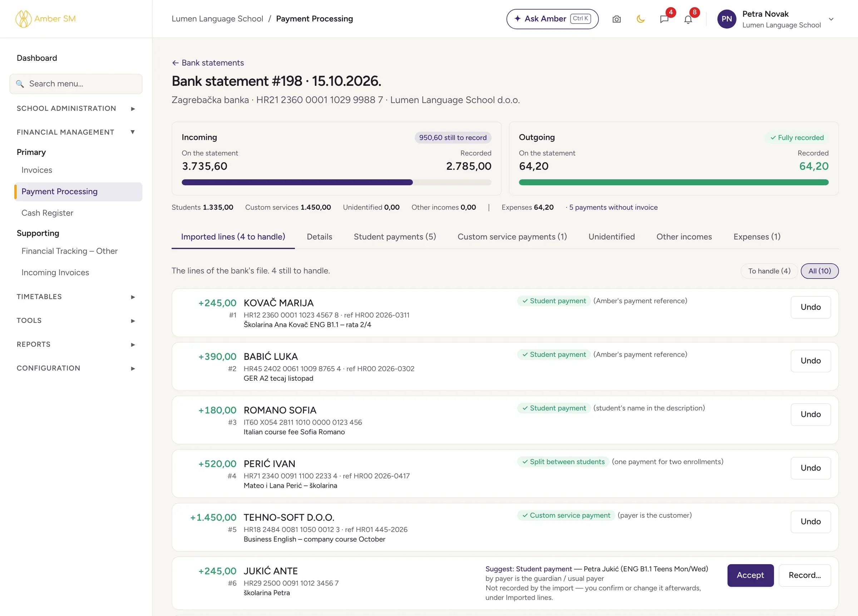Click Lumen Language School breadcrumb
Viewport: 858px width, 616px height.
pyautogui.click(x=217, y=19)
